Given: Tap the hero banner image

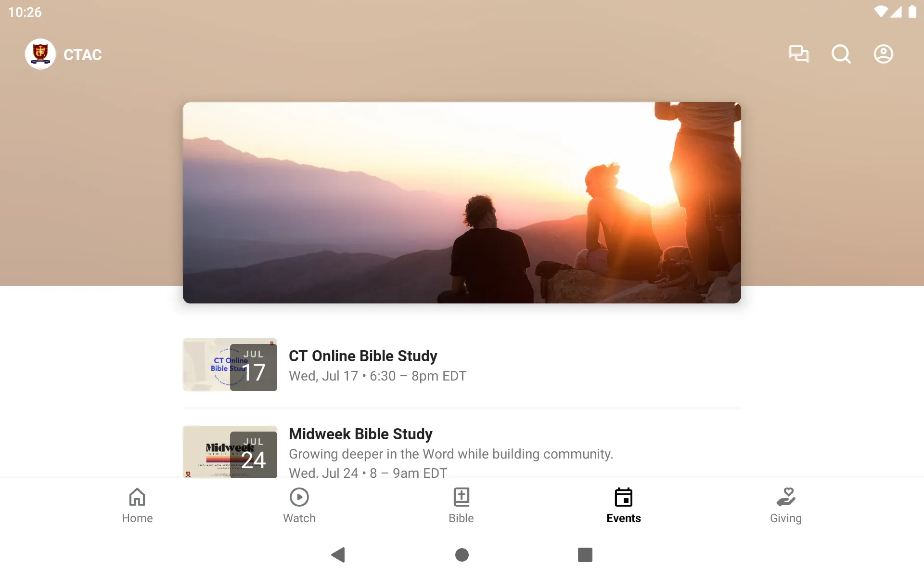Looking at the screenshot, I should pos(462,202).
